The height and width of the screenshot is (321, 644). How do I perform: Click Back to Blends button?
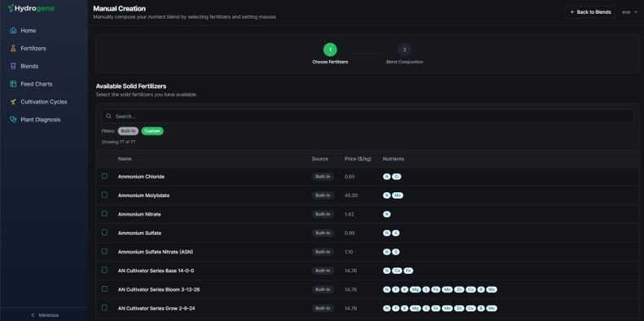coord(590,12)
